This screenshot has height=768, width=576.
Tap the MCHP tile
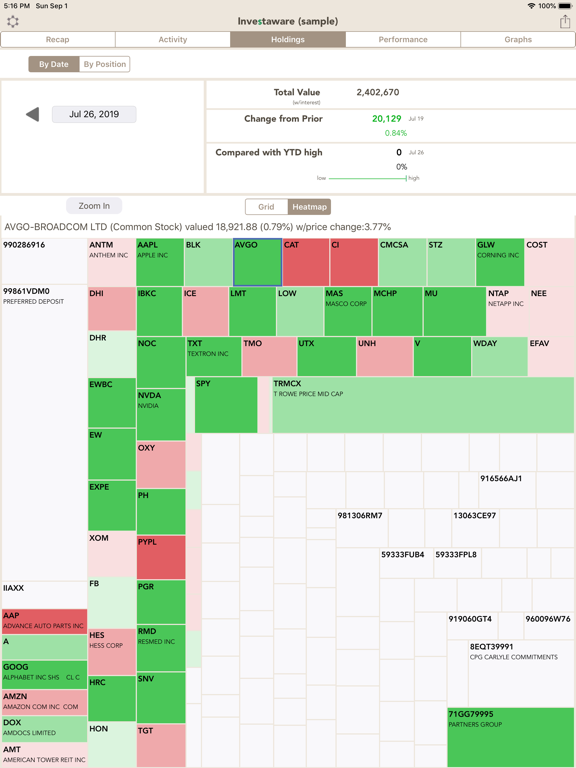397,311
